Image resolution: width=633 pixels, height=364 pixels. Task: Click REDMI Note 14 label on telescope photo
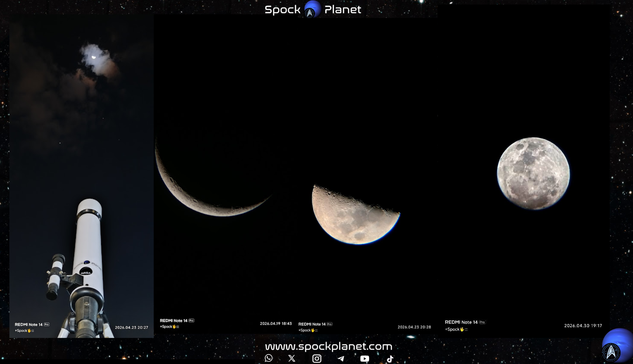(32, 325)
